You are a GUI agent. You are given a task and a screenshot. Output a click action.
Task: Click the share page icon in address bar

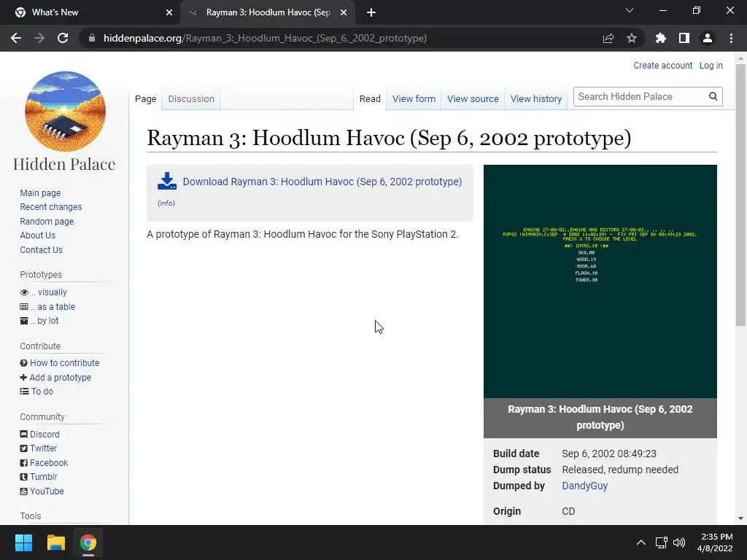click(x=608, y=38)
